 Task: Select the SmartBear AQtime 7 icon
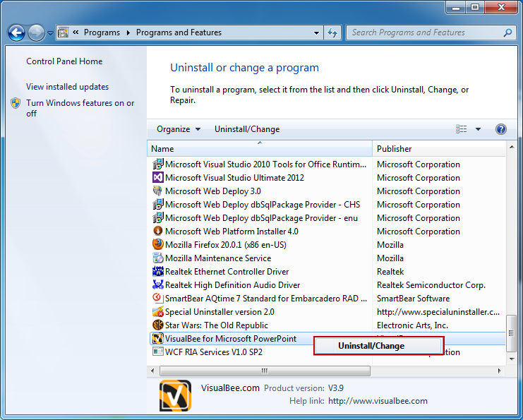pyautogui.click(x=158, y=298)
